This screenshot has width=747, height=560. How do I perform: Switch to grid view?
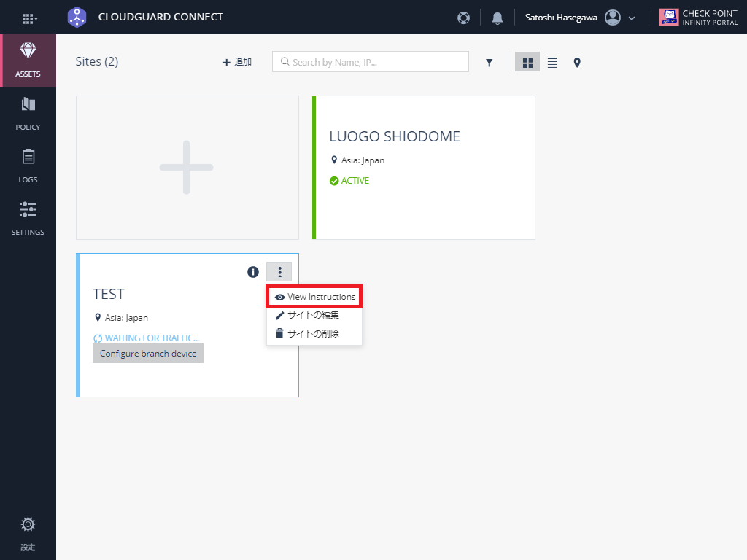[527, 63]
